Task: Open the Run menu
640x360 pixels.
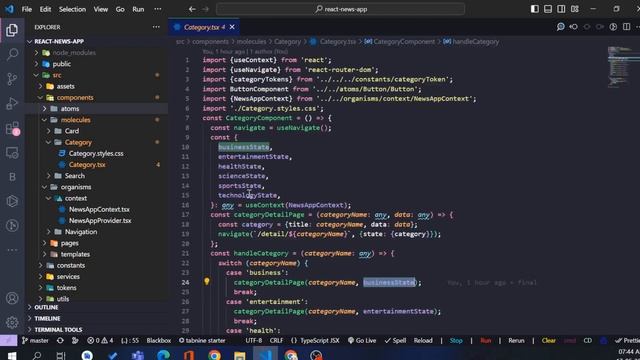Action: (138, 9)
